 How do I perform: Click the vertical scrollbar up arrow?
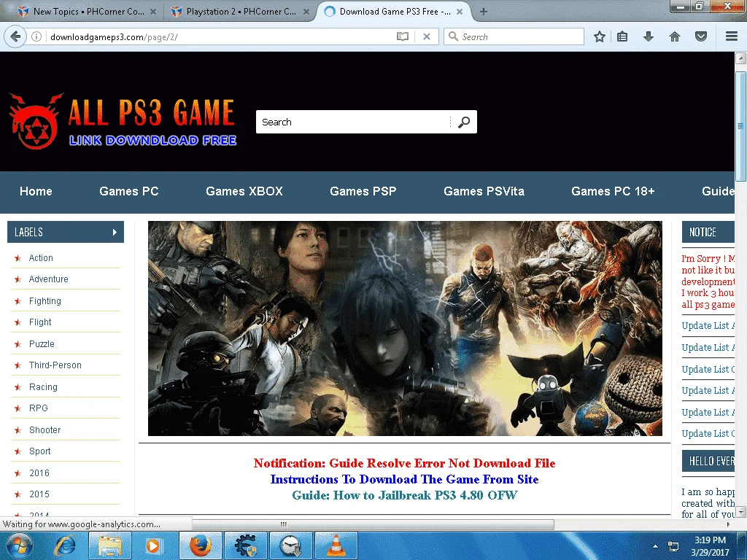pyautogui.click(x=741, y=58)
